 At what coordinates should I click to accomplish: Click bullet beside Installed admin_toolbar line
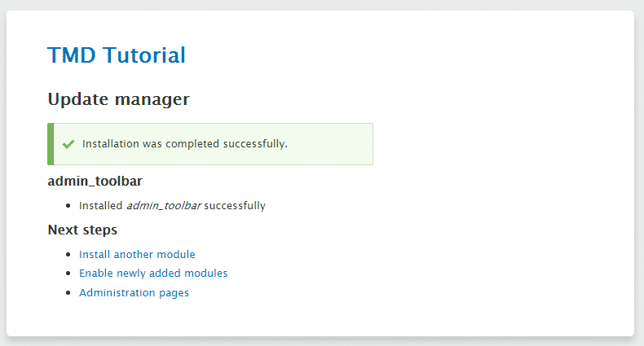point(68,205)
